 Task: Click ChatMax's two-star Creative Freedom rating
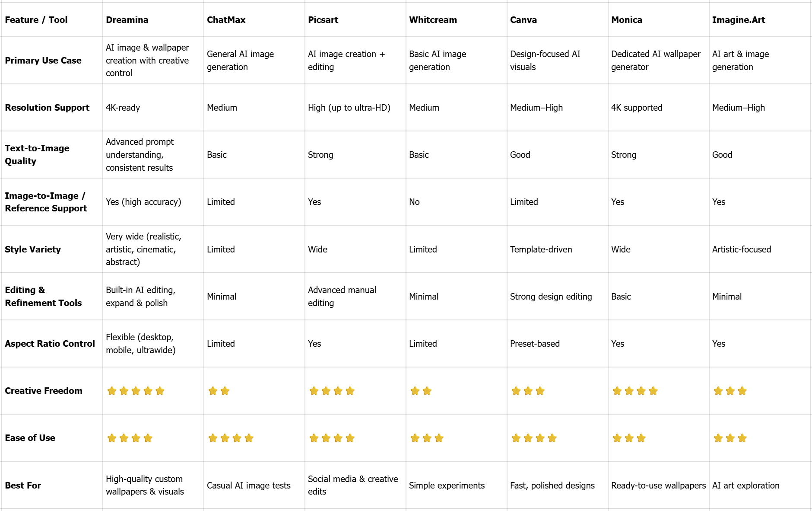click(219, 391)
